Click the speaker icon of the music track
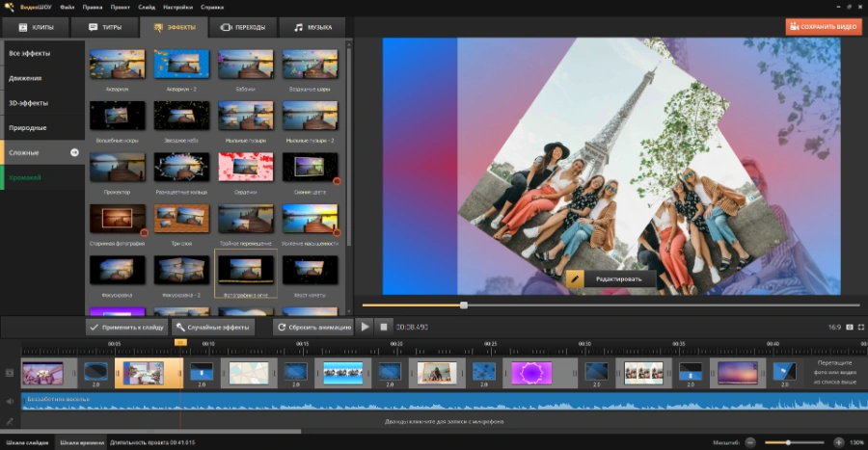The height and width of the screenshot is (450, 868). pos(10,402)
